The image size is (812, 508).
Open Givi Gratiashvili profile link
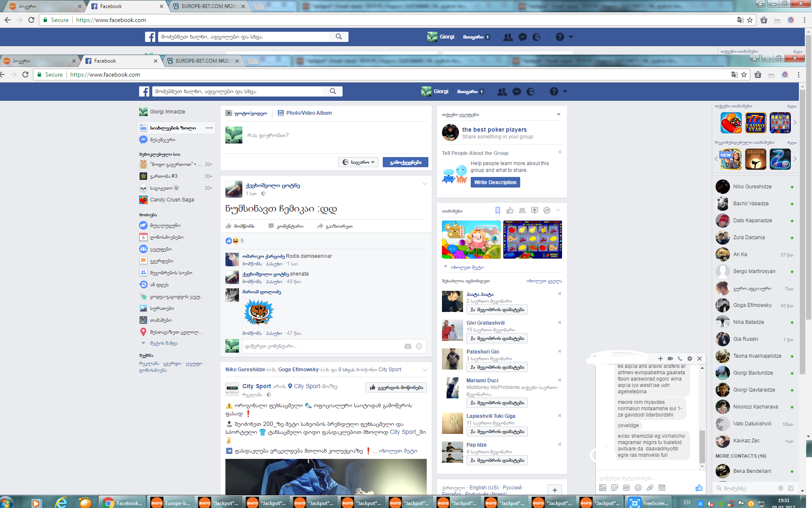click(485, 323)
